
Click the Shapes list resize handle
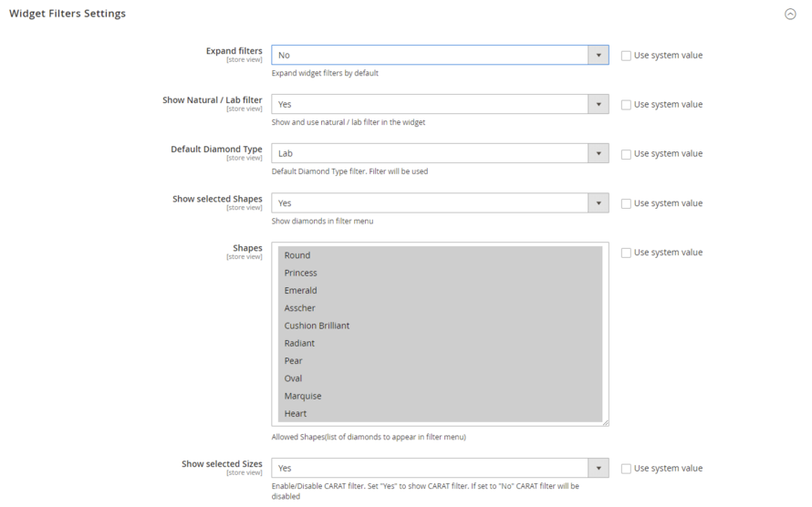coord(604,422)
